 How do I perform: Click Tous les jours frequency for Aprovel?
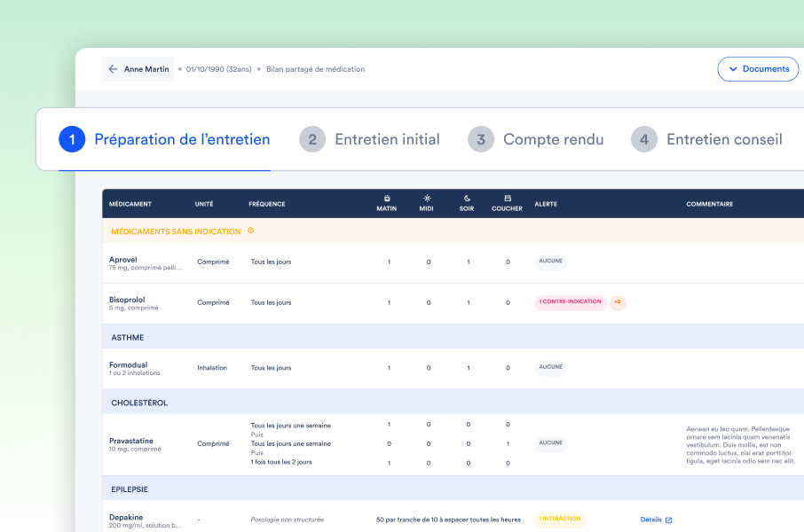click(x=272, y=262)
